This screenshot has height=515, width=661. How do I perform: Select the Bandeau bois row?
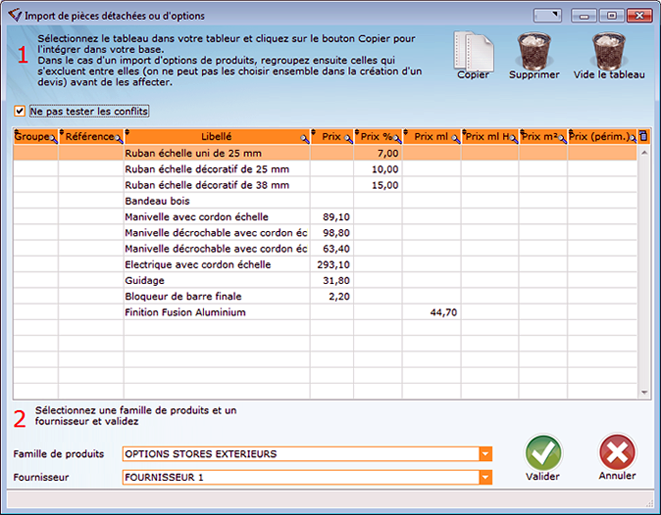(x=325, y=201)
